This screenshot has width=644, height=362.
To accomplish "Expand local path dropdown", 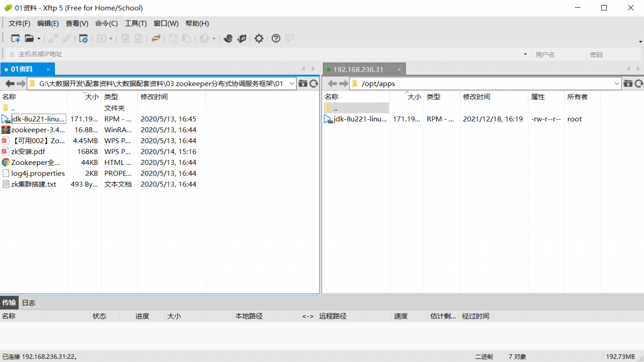I will (x=292, y=83).
